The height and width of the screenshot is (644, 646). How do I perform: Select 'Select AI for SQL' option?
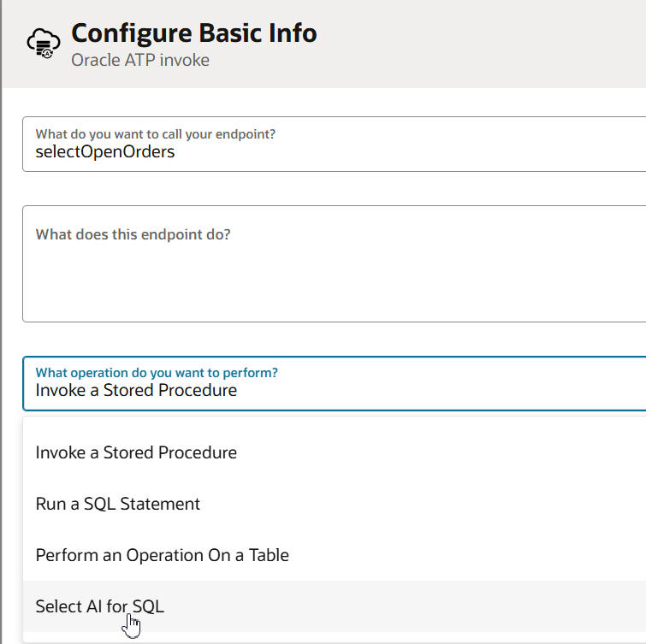[99, 606]
